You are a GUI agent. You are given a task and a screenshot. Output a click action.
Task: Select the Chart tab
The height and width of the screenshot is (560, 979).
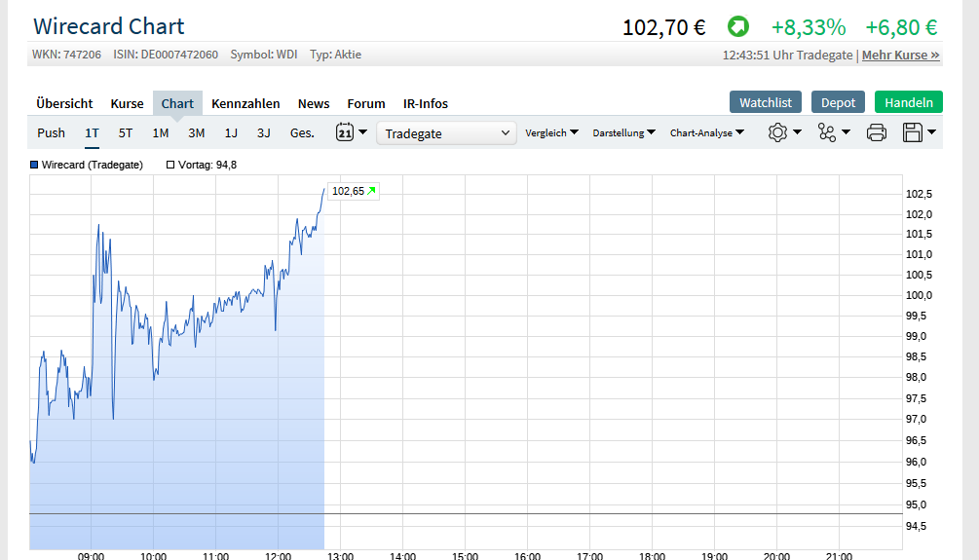[x=177, y=103]
